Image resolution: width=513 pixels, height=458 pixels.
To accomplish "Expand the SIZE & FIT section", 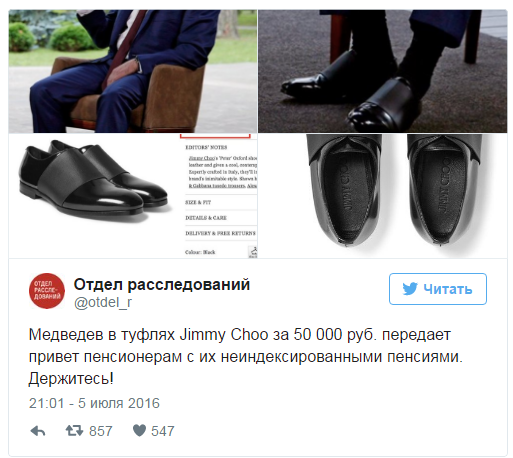I will point(198,202).
